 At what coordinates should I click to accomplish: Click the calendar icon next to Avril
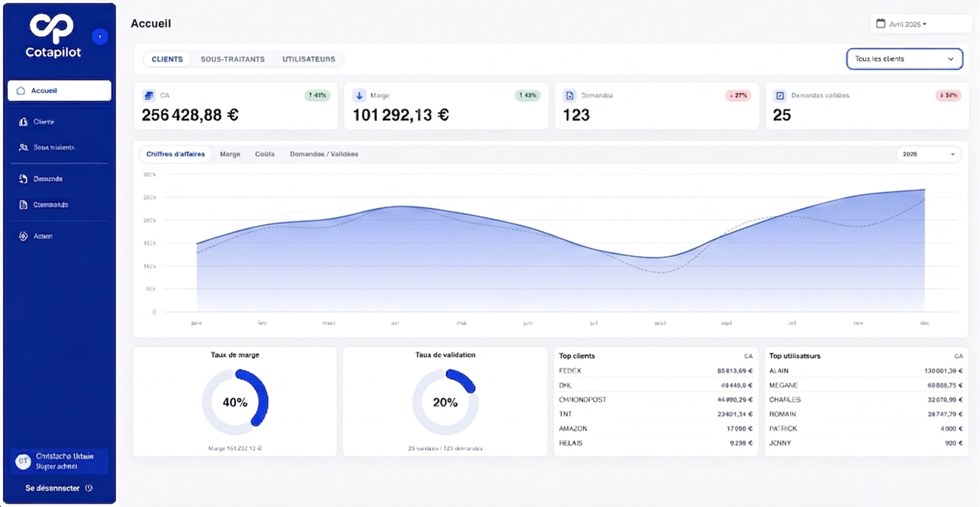click(881, 24)
